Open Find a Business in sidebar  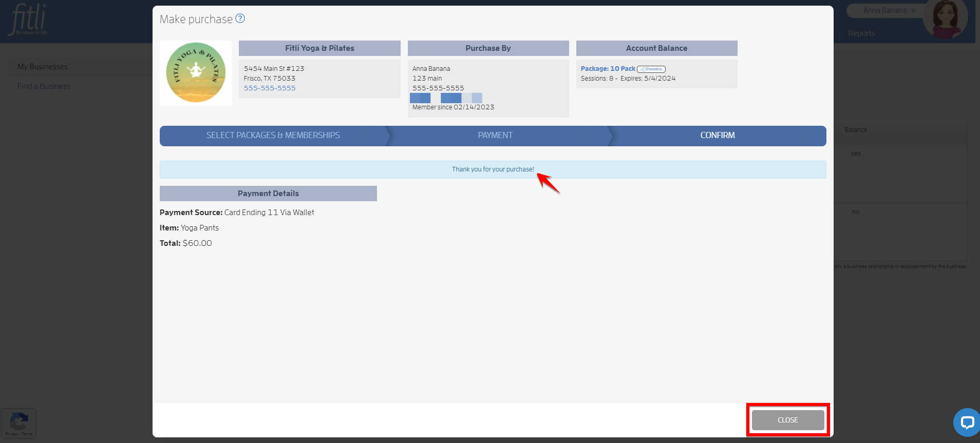tap(44, 86)
